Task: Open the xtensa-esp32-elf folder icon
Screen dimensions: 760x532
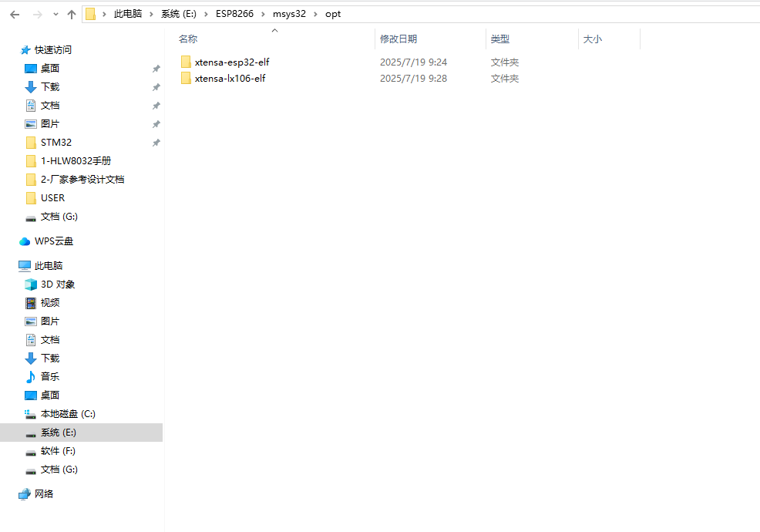Action: (185, 62)
